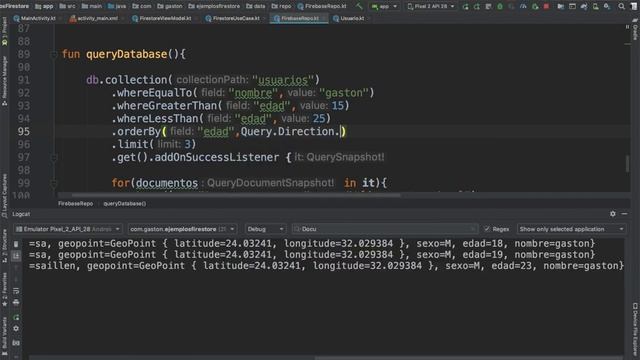Click the app breadcrumb in navigation bar
This screenshot has height=360, width=640.
[44, 6]
